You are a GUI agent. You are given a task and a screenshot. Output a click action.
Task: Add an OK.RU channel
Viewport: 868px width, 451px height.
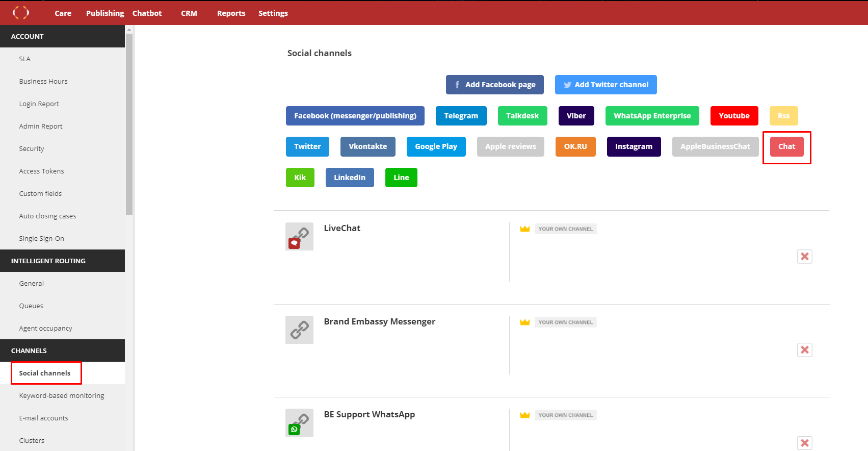(x=575, y=146)
